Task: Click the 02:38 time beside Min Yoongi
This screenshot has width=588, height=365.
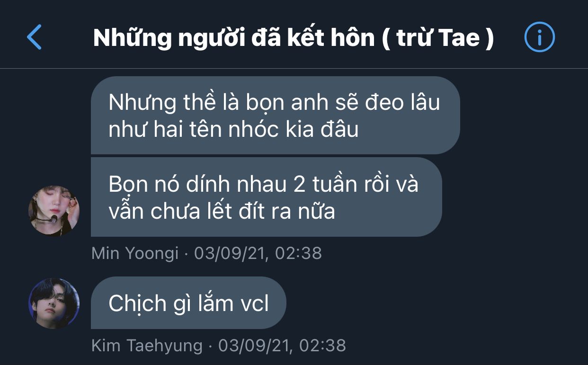Action: 299,253
